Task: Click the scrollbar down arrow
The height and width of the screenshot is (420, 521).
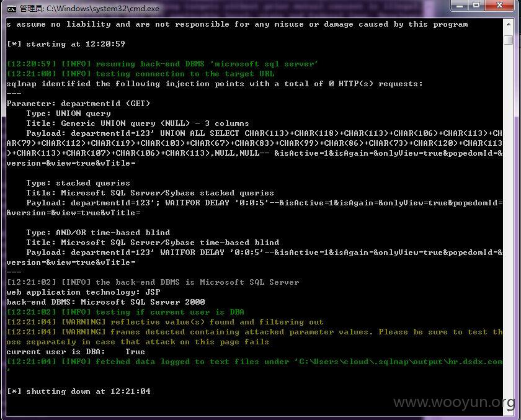Action: pyautogui.click(x=509, y=410)
